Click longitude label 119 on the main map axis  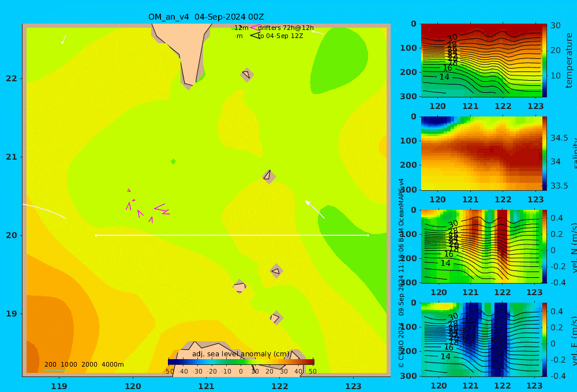point(59,386)
